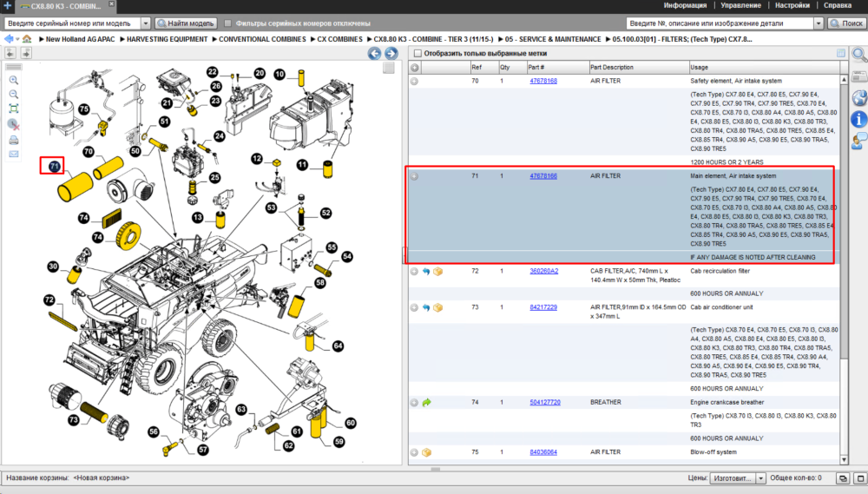Click the green arrow icon in row 74
This screenshot has width=868, height=494.
pyautogui.click(x=426, y=403)
